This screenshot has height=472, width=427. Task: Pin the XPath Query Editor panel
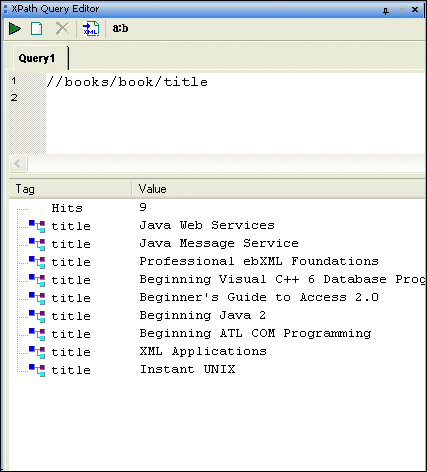click(x=386, y=10)
